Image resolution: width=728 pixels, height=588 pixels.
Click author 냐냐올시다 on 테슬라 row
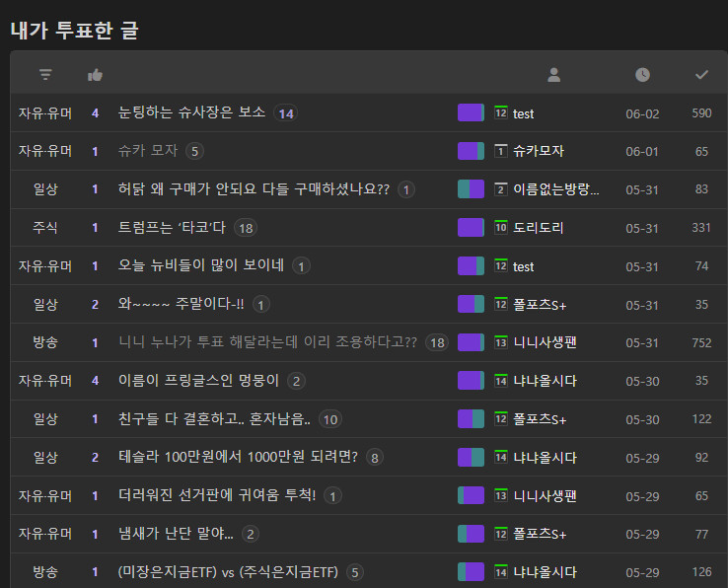(x=545, y=458)
